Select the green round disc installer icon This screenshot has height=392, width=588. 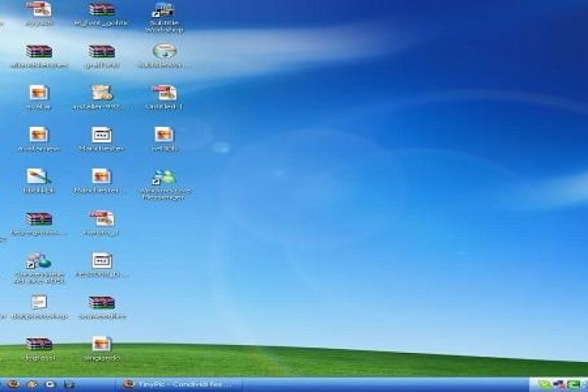coord(164,51)
